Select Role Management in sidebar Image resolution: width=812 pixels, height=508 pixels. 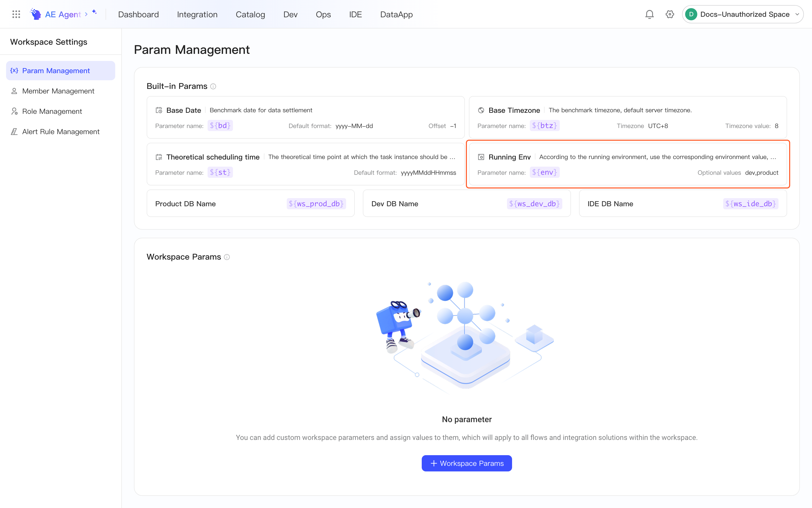tap(61, 111)
